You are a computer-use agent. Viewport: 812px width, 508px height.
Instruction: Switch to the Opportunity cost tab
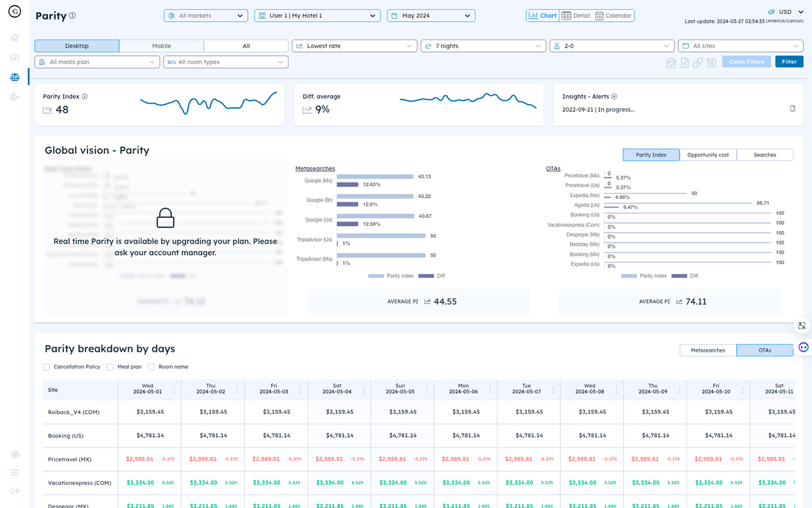708,155
